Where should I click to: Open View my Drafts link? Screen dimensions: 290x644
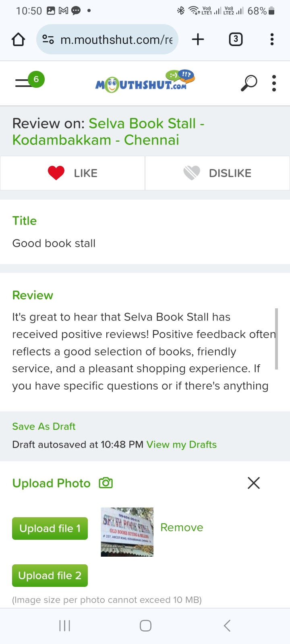pyautogui.click(x=182, y=444)
